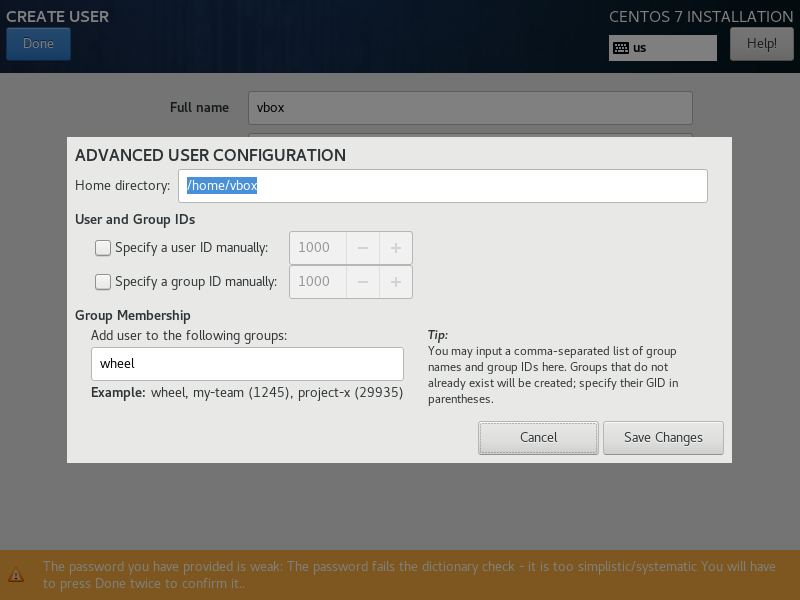Click the user ID number field
Image resolution: width=800 pixels, height=600 pixels.
click(318, 248)
